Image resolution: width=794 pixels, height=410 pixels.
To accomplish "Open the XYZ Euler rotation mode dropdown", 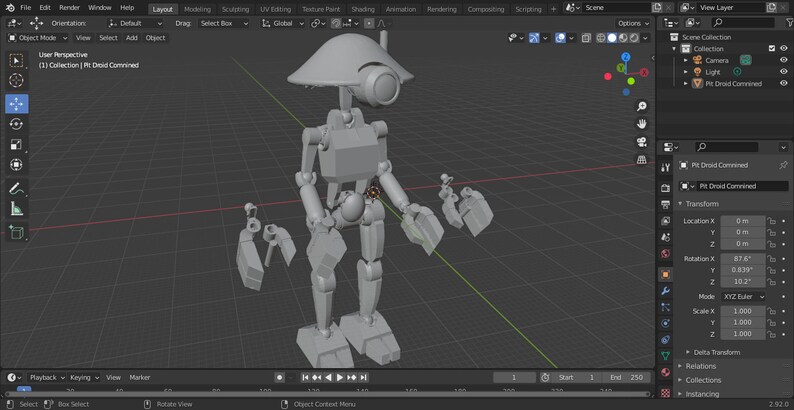I will tap(743, 297).
